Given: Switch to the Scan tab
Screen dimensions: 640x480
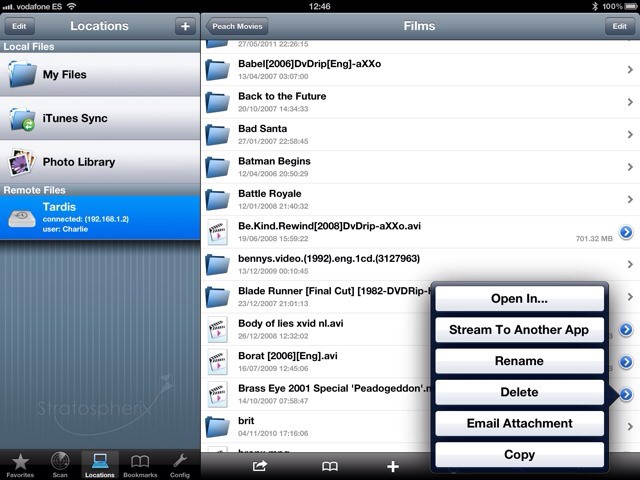Looking at the screenshot, I should pos(60,466).
